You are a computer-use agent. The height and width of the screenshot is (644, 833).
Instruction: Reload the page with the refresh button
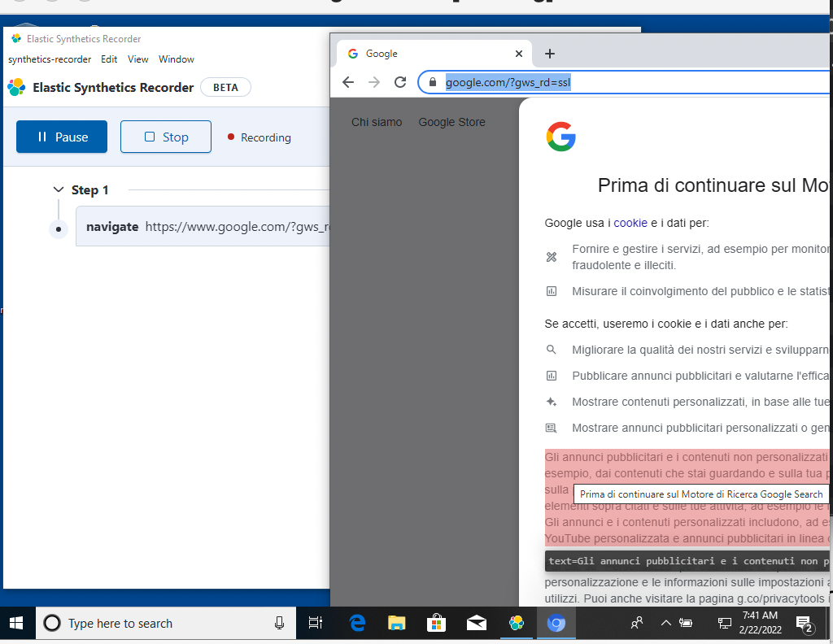point(399,81)
